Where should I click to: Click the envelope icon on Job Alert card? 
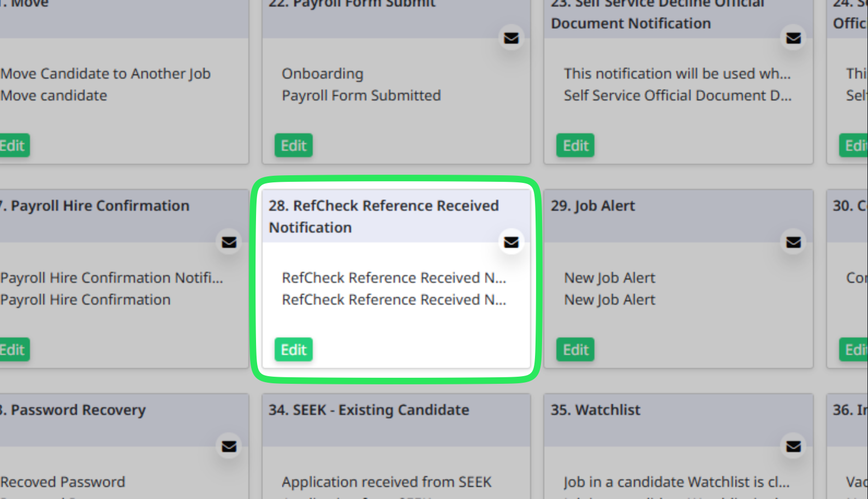point(794,242)
